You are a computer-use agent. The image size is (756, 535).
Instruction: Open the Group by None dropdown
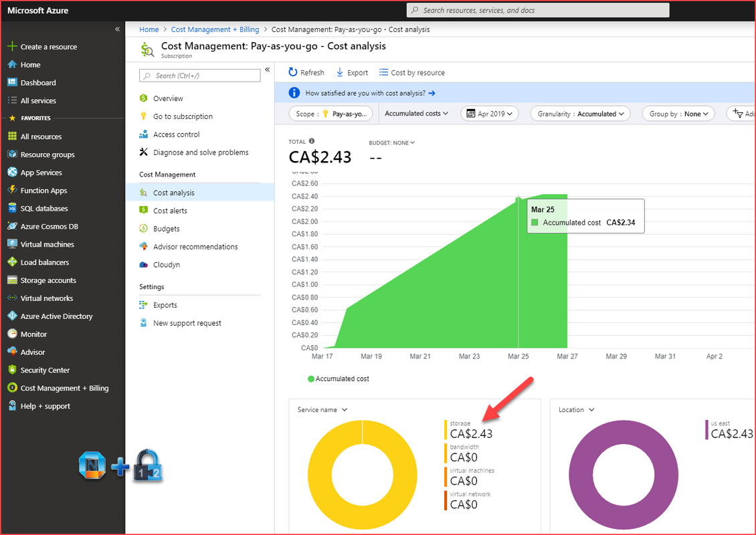point(678,114)
